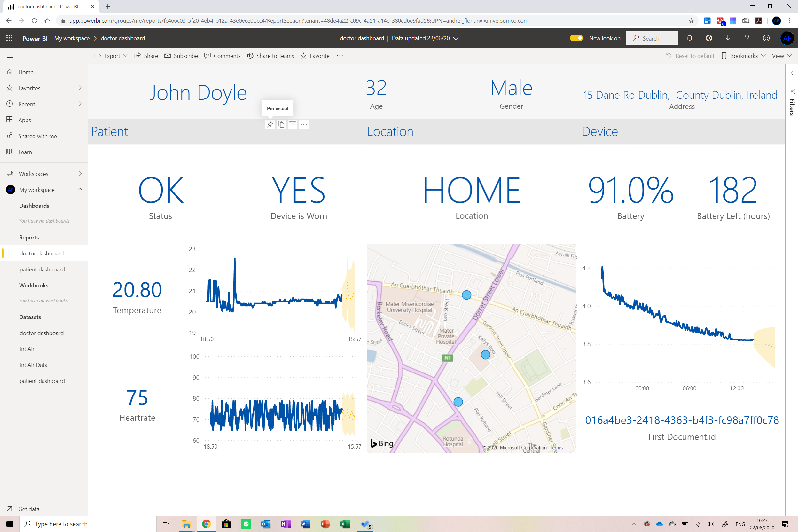Screen dimensions: 798x532
Task: Open the app launcher waffle icon
Action: click(9, 38)
